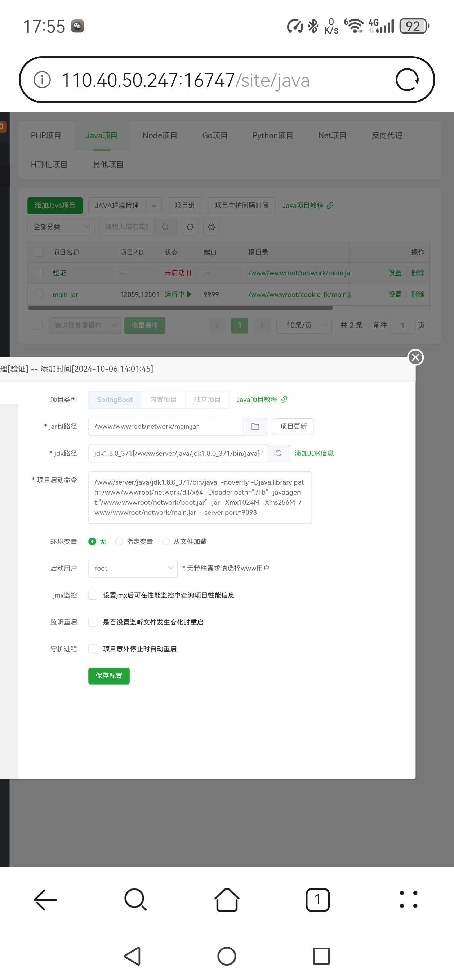Open the browser tabs counter icon
454x980 pixels.
point(318,900)
